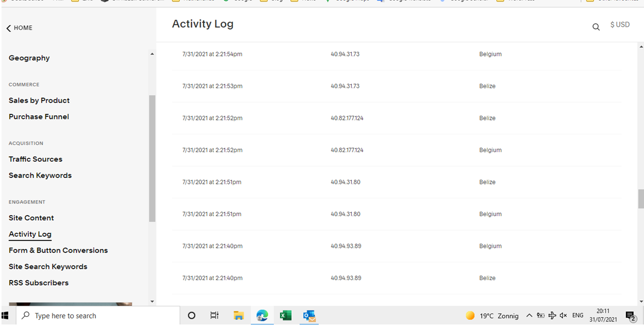Click IP 40.94.93.89 in 2:21:40pm Belgium row

click(346, 246)
